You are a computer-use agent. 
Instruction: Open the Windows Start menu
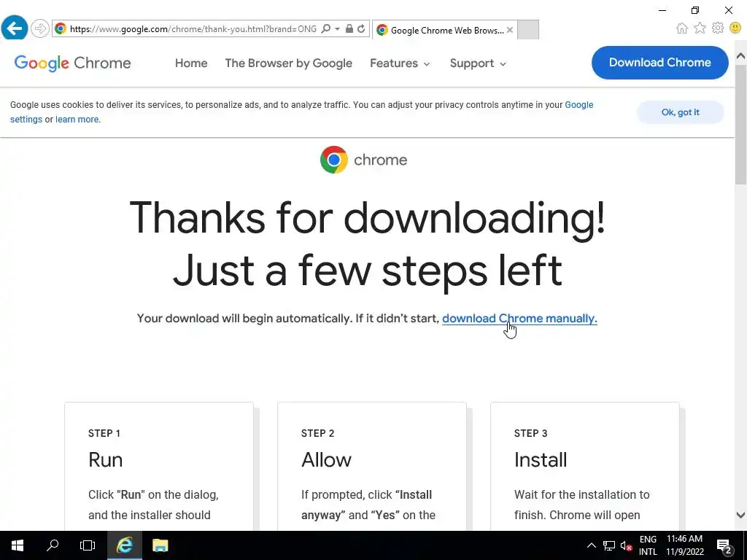(18, 545)
